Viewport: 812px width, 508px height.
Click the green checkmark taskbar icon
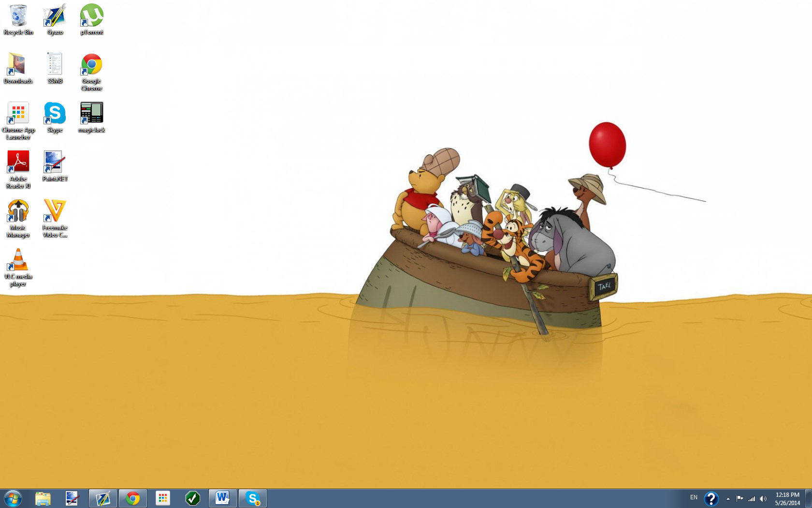193,498
